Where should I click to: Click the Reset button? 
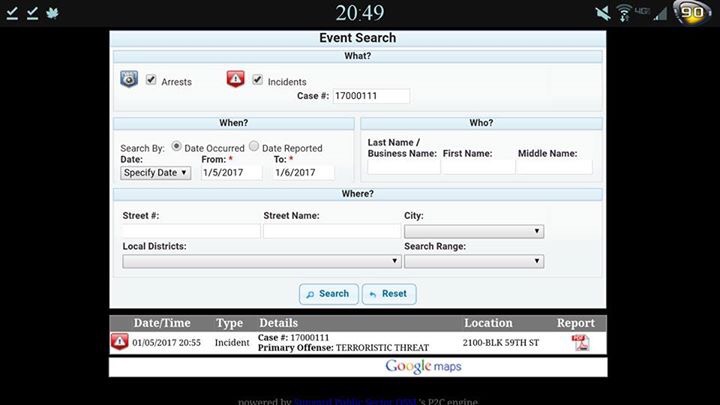pos(388,294)
